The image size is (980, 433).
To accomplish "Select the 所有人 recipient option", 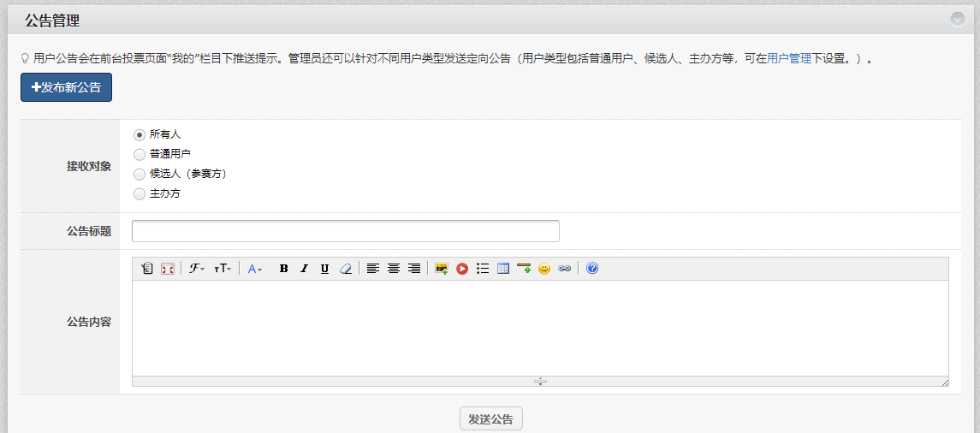I will [140, 134].
